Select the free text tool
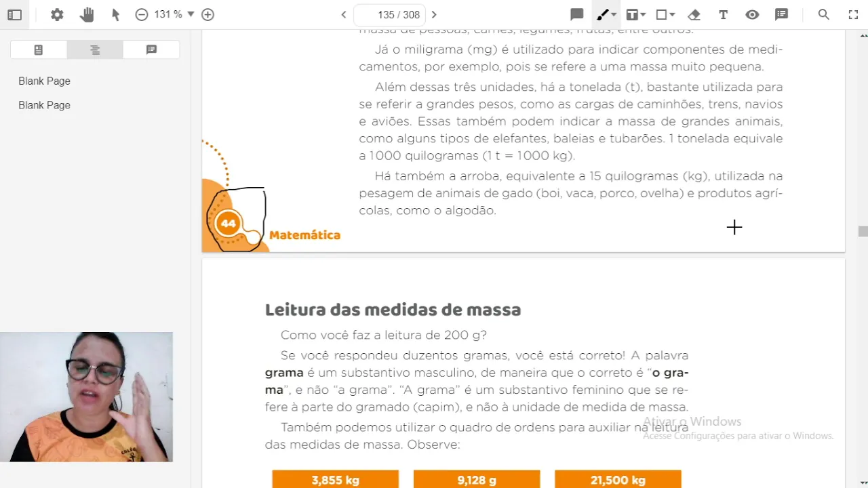 coord(723,14)
